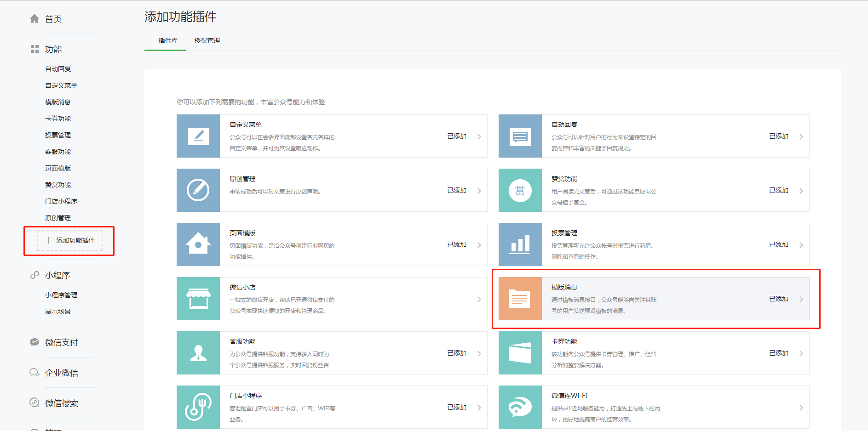Click the 客服功能 person icon

click(x=198, y=353)
